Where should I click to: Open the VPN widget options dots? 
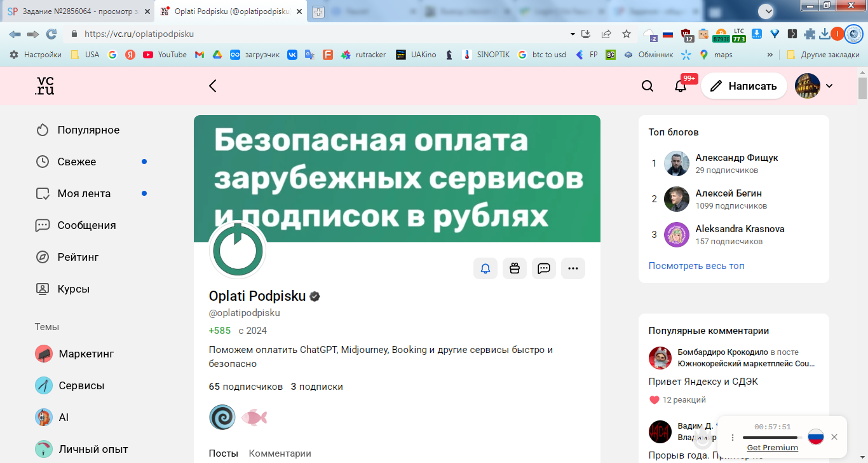click(733, 438)
